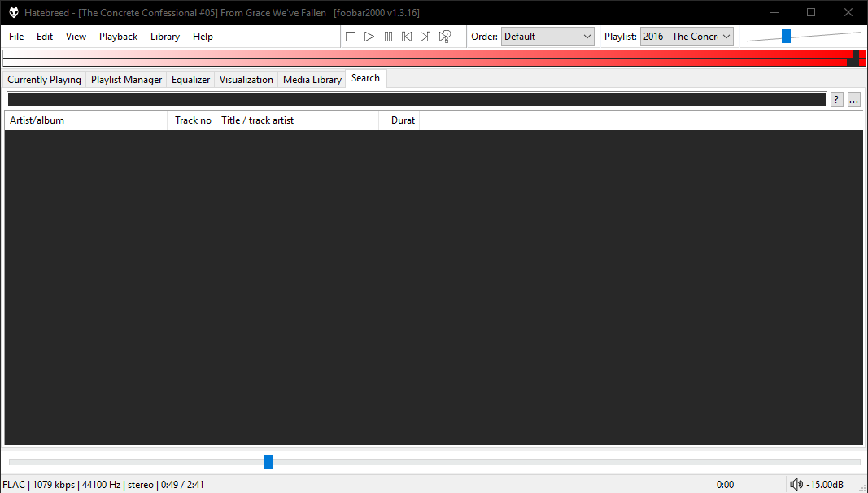Click the speaker volume icon in the status bar
Viewport: 868px width, 493px height.
(x=796, y=485)
